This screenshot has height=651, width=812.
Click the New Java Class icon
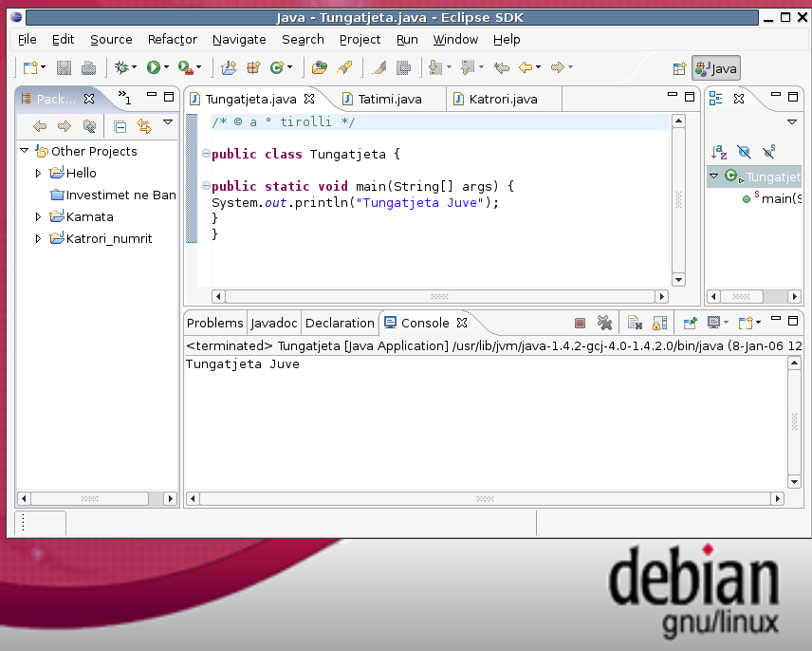coord(278,67)
